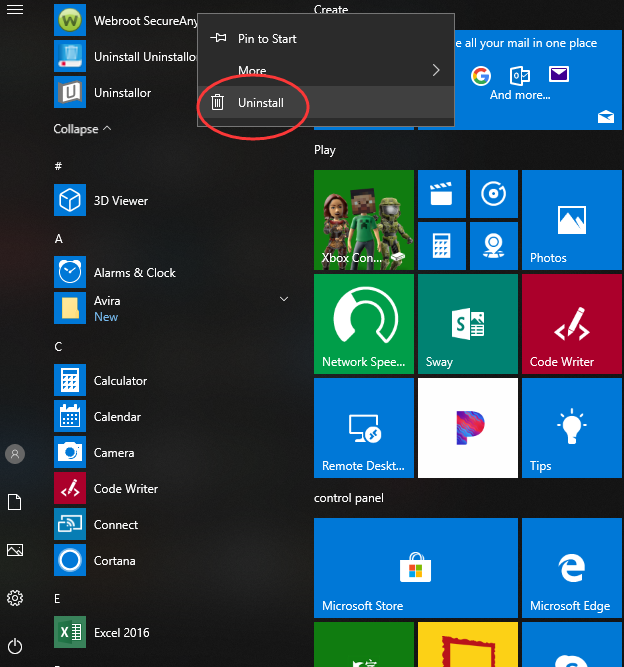Jump via the # letter header

tap(58, 166)
